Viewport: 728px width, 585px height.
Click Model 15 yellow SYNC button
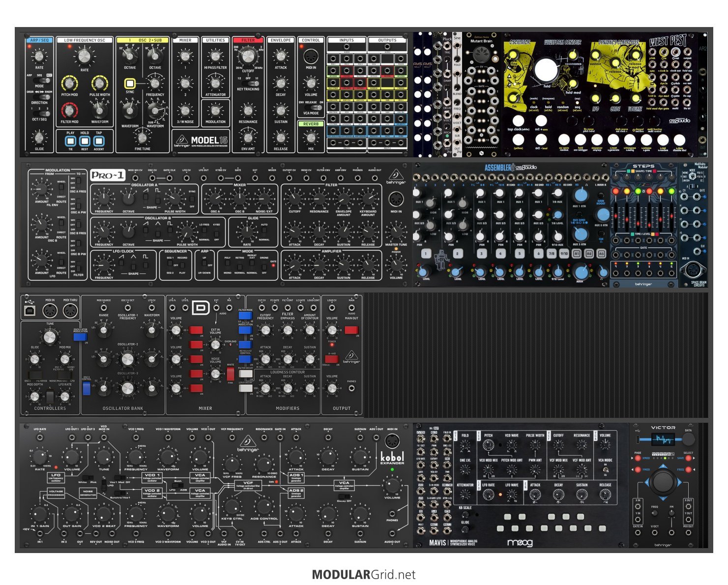[x=130, y=83]
